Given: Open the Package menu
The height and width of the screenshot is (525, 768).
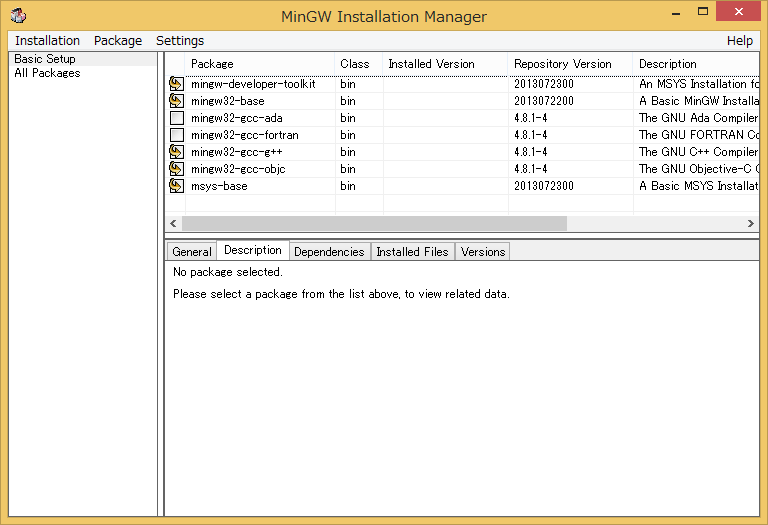Looking at the screenshot, I should point(118,41).
